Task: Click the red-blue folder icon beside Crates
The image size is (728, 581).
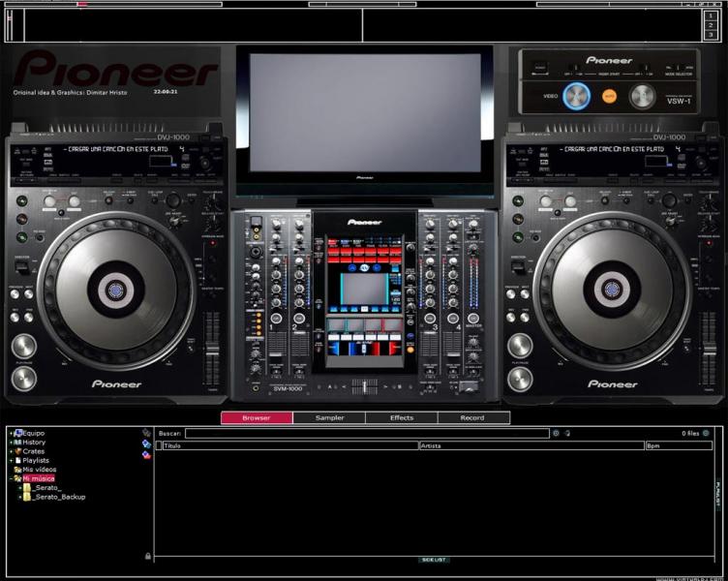Action: click(146, 455)
